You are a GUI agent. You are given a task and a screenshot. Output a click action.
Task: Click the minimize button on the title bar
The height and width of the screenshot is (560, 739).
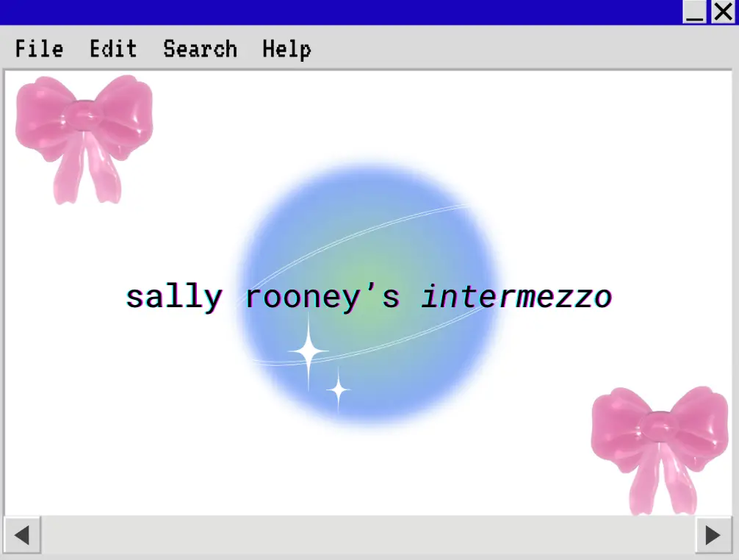(696, 12)
